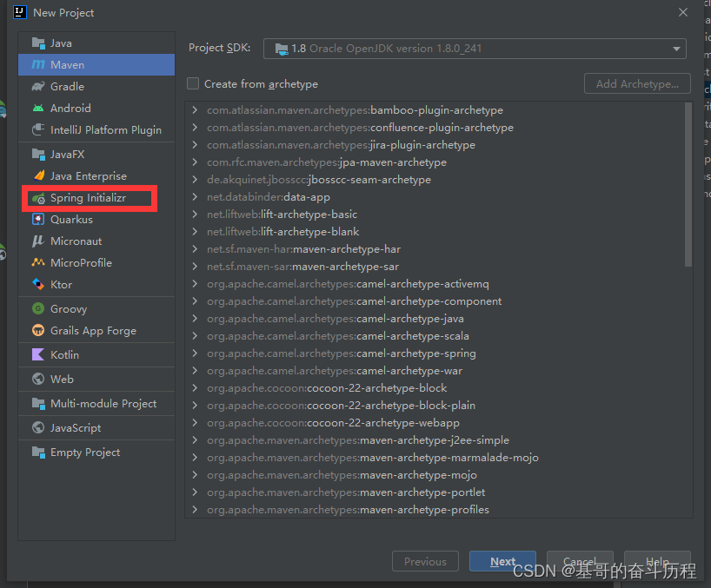Select cocoon-22-archetype-block row
Image resolution: width=711 pixels, height=588 pixels.
point(435,387)
